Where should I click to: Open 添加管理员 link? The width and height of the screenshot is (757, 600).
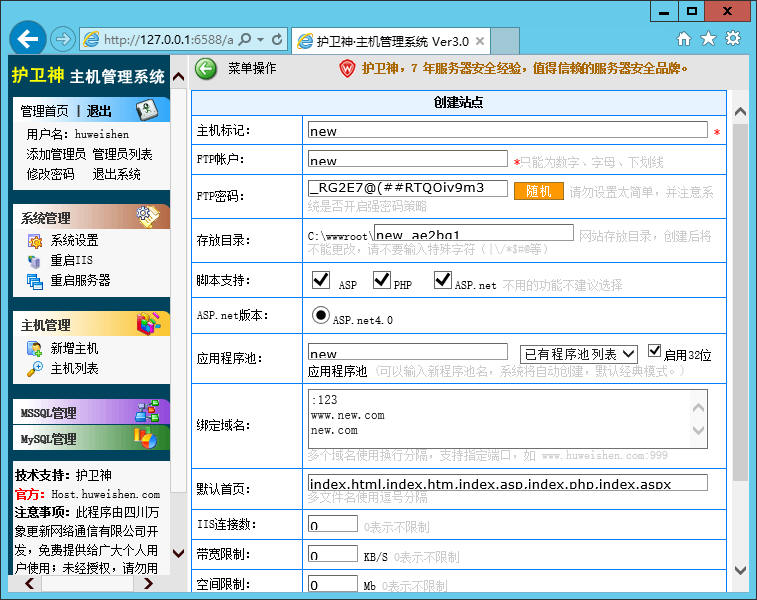pyautogui.click(x=56, y=154)
